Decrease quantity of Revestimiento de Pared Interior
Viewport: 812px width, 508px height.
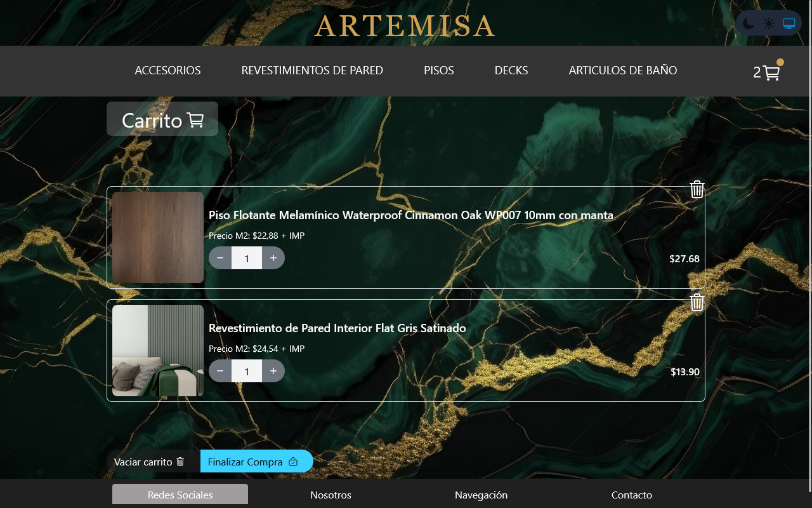click(220, 371)
